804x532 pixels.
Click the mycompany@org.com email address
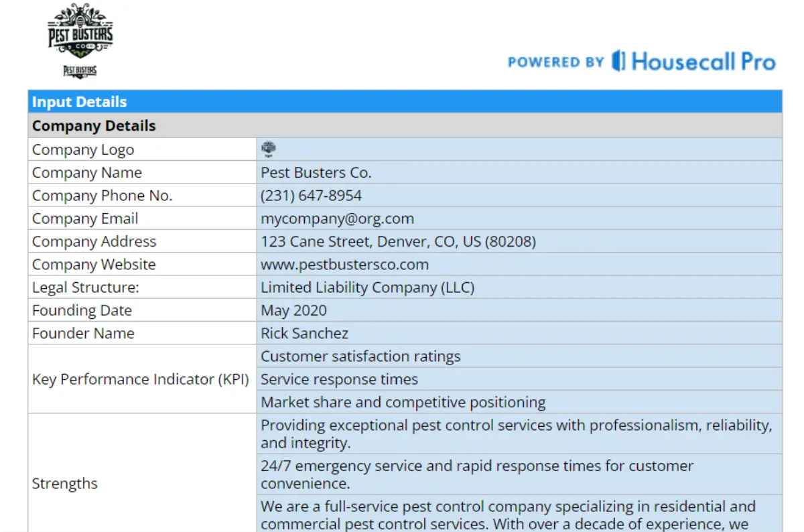337,218
